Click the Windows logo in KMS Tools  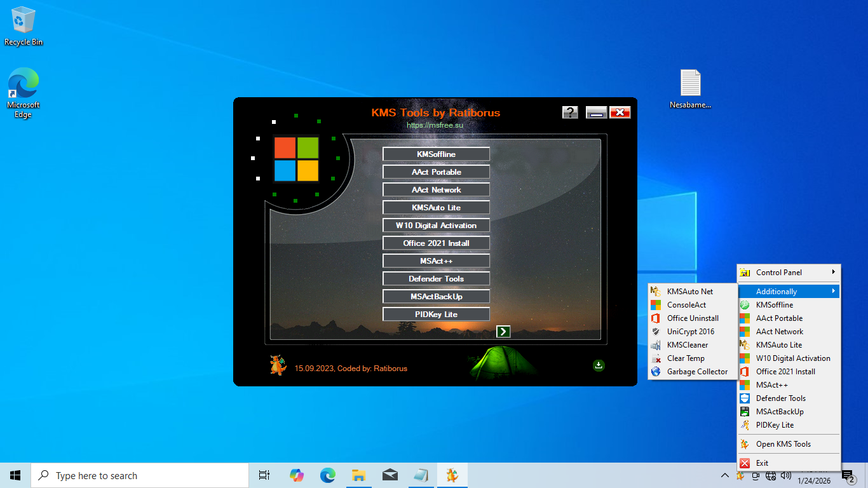point(296,158)
